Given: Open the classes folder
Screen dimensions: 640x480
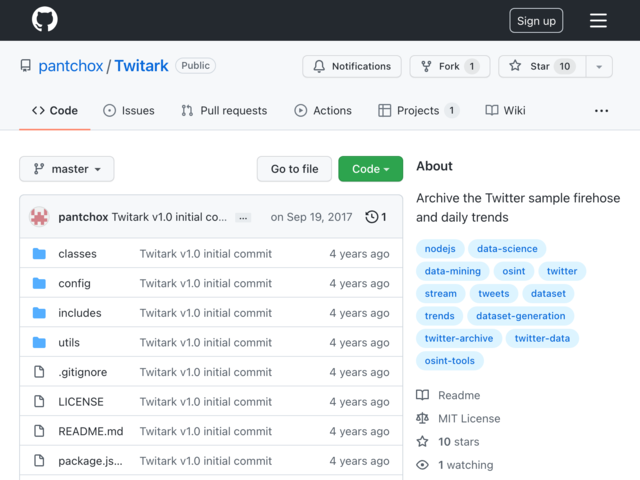Looking at the screenshot, I should pos(78,253).
